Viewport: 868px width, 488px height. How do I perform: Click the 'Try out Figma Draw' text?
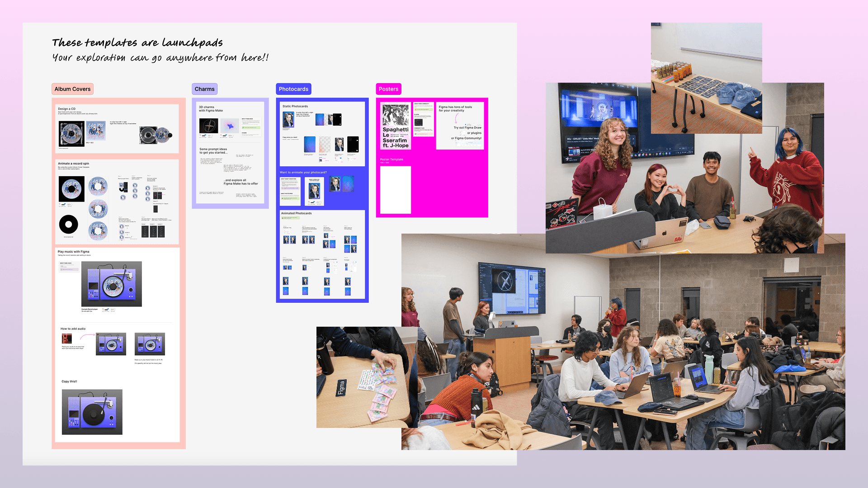[467, 128]
